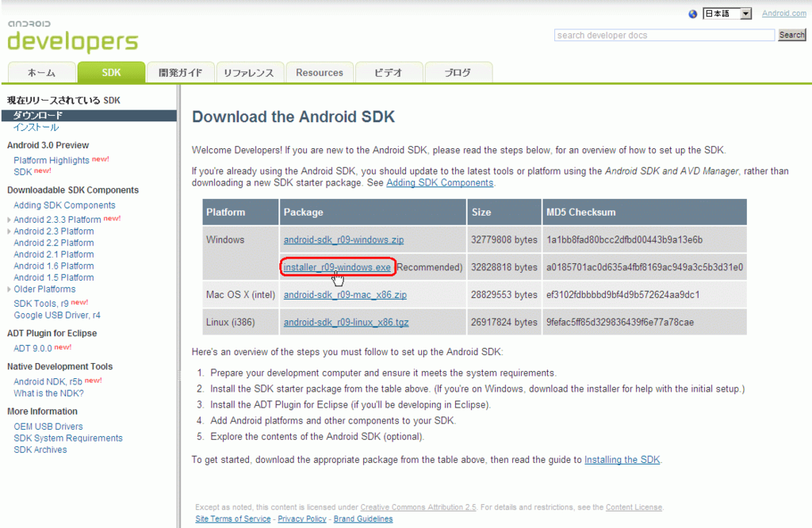The image size is (812, 528).
Task: Open SDK Archives link
Action: [40, 450]
